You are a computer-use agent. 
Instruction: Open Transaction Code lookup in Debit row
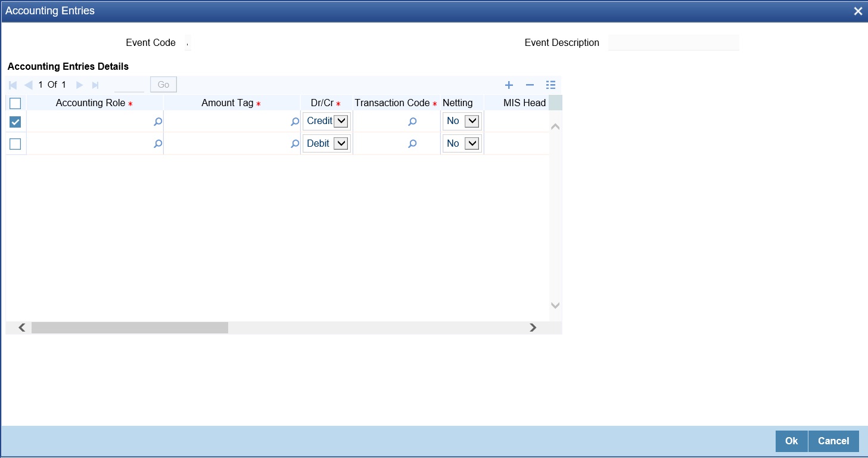(x=412, y=144)
